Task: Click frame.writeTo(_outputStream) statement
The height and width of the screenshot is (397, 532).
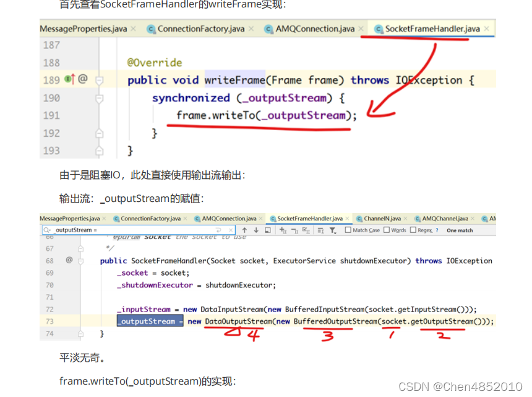Action: click(x=267, y=115)
